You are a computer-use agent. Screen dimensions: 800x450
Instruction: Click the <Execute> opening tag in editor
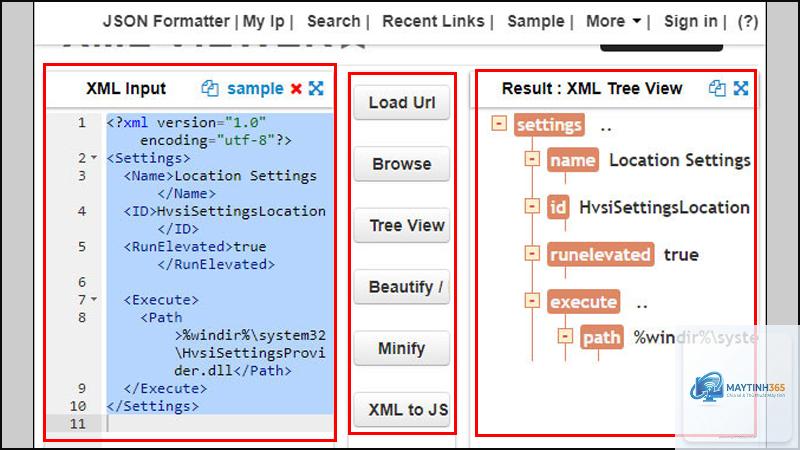tap(161, 299)
